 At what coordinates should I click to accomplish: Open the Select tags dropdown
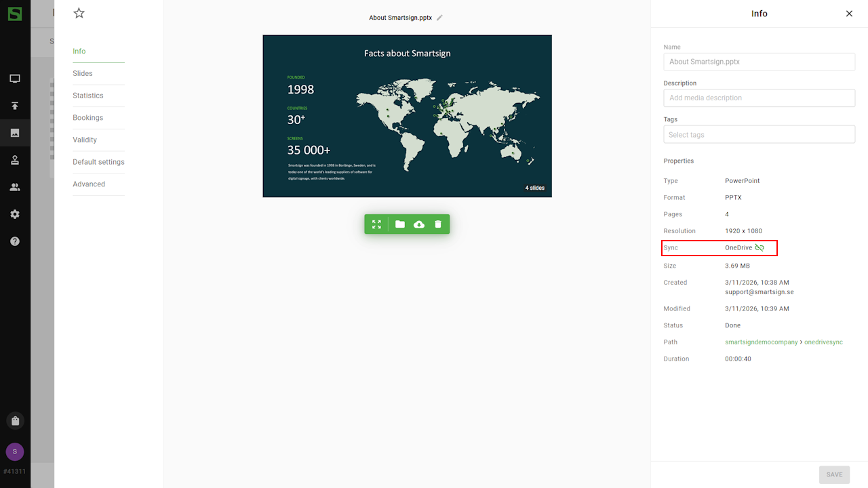pyautogui.click(x=759, y=135)
